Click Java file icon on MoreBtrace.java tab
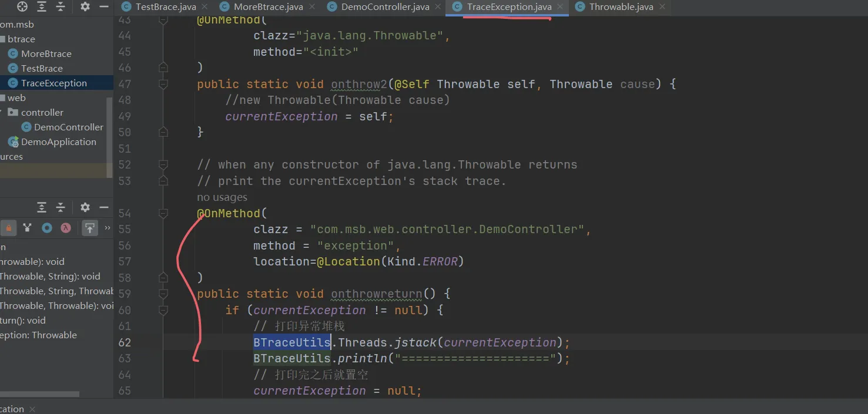The height and width of the screenshot is (414, 868). tap(224, 7)
